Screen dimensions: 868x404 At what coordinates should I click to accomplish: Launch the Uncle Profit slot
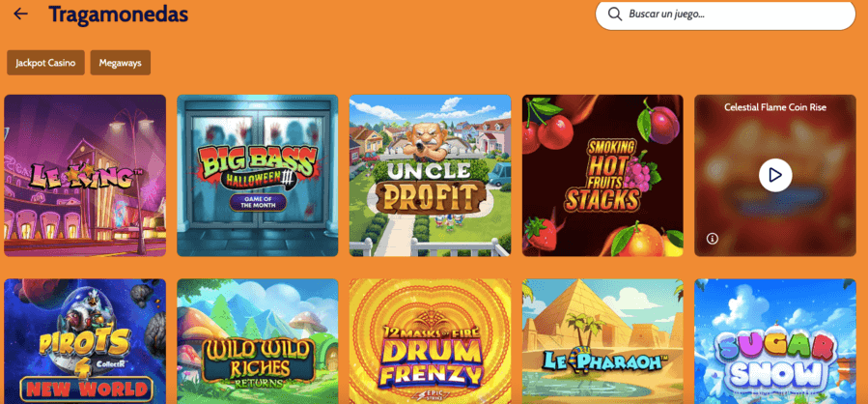click(x=430, y=175)
